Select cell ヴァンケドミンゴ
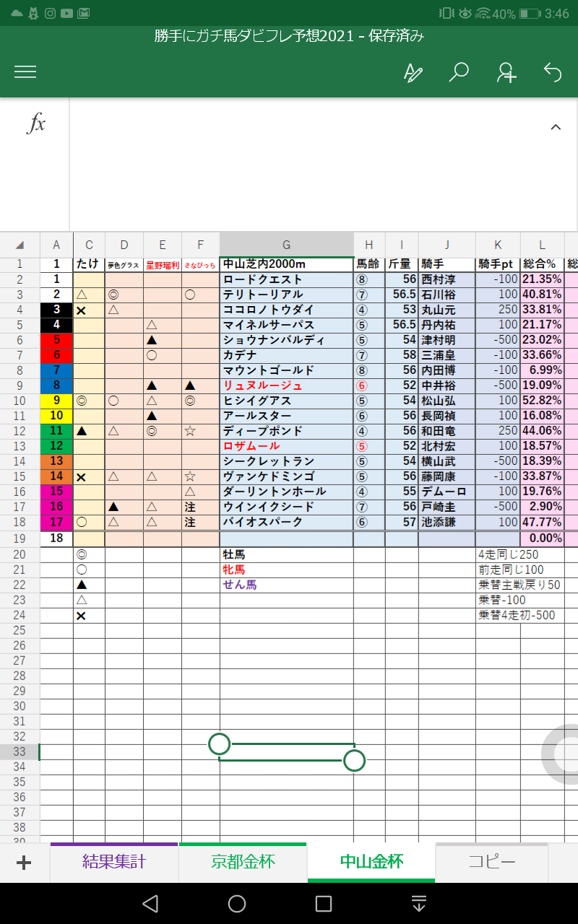578x924 pixels. 287,476
